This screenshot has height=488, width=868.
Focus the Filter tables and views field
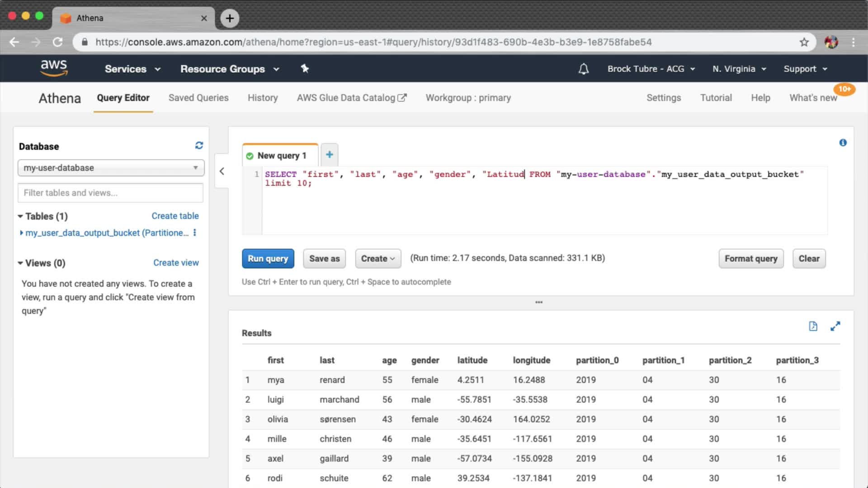coord(110,193)
